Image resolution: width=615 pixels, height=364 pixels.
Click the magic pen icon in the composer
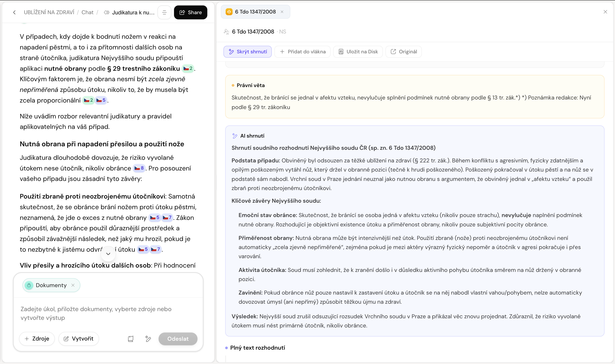click(148, 339)
